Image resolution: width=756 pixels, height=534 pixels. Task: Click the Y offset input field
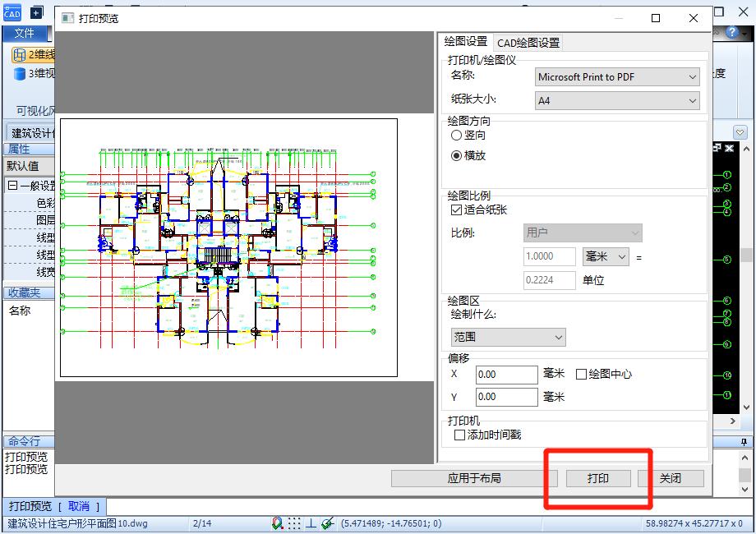pos(507,397)
